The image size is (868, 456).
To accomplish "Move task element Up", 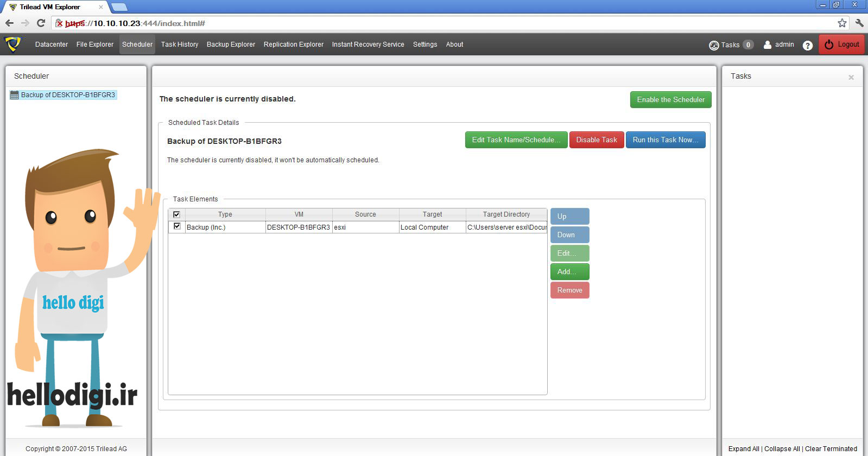I will (570, 216).
